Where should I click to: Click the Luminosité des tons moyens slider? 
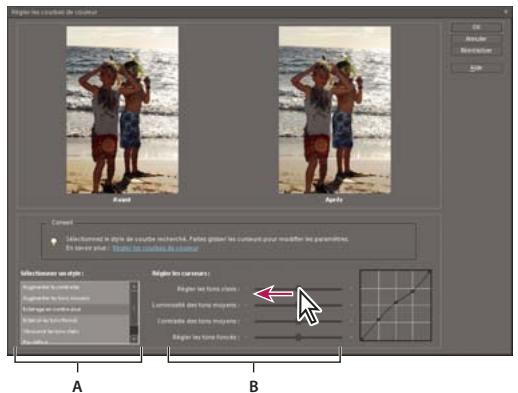298,305
